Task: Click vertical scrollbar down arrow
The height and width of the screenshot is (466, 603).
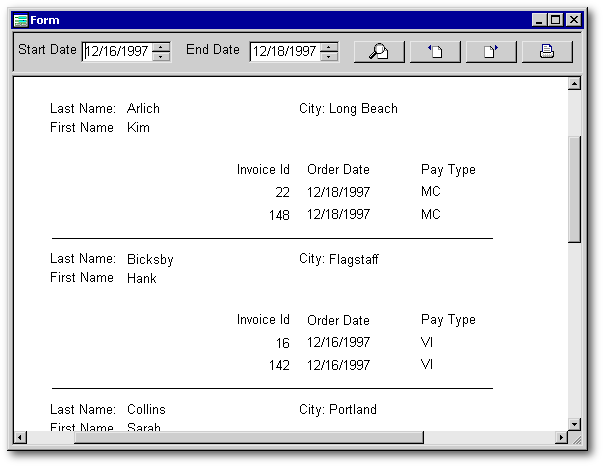Action: click(574, 424)
